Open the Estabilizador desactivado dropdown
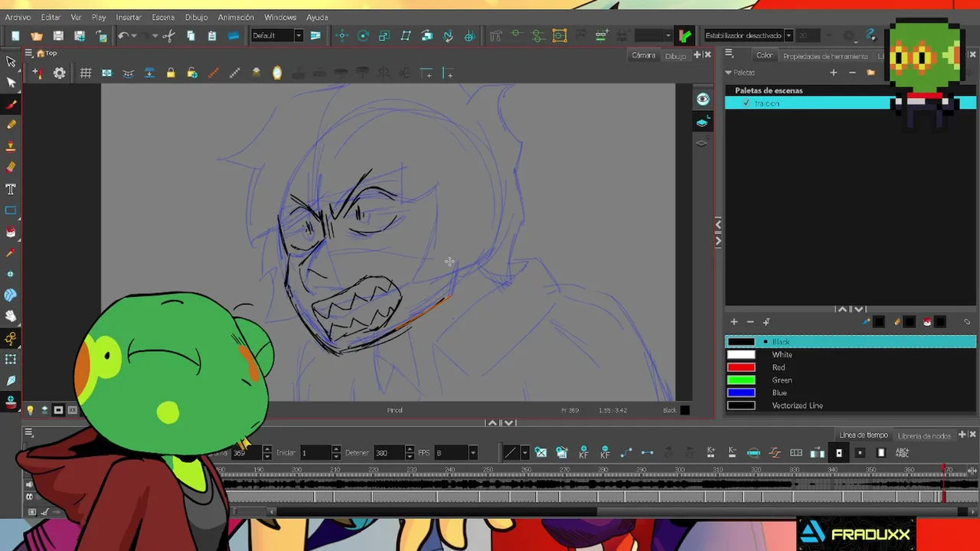This screenshot has height=551, width=980. 788,36
